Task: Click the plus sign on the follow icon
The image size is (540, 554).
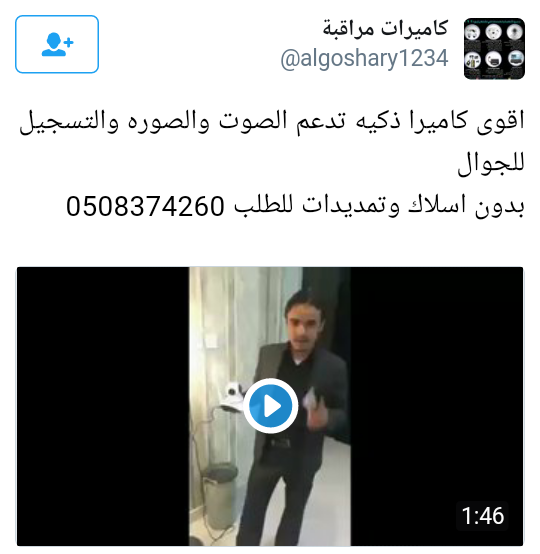Action: [69, 42]
